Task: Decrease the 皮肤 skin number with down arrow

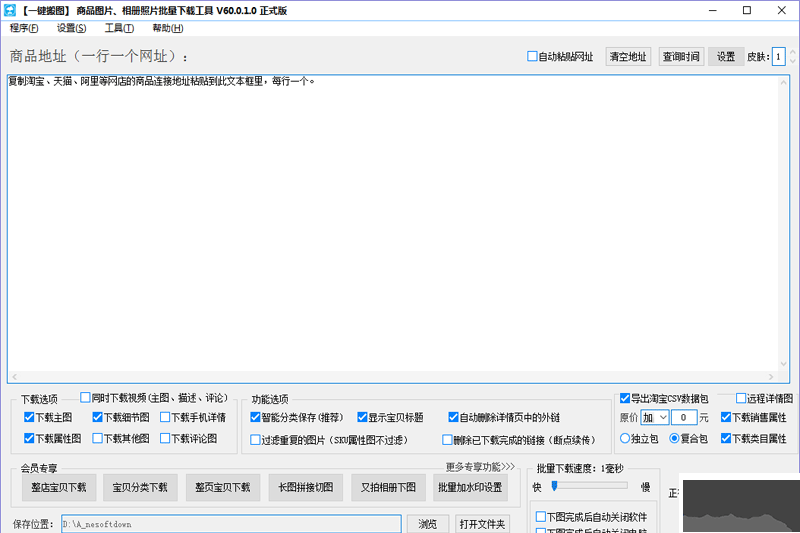Action: click(x=792, y=61)
